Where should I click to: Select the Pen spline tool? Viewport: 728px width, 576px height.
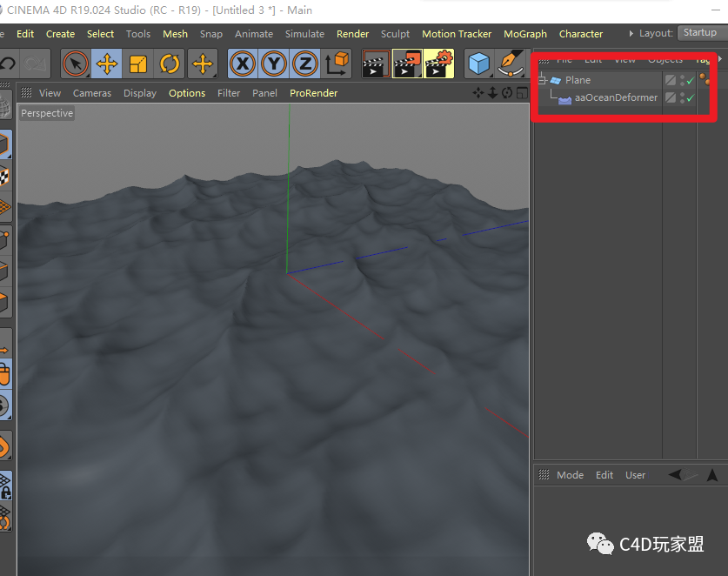(511, 64)
